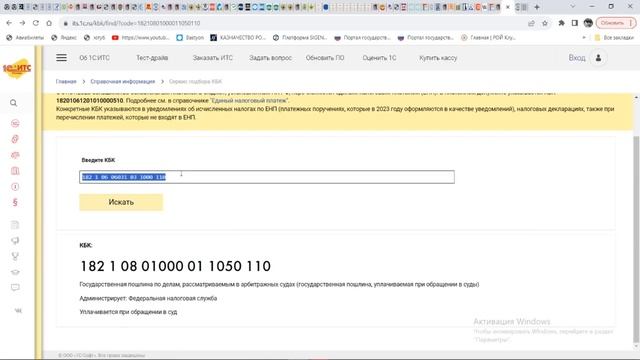640x360 pixels.
Task: Close the active browser tab
Action: point(508,7)
